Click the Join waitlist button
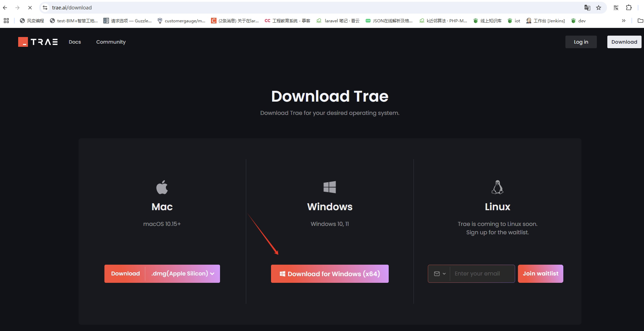 click(541, 274)
